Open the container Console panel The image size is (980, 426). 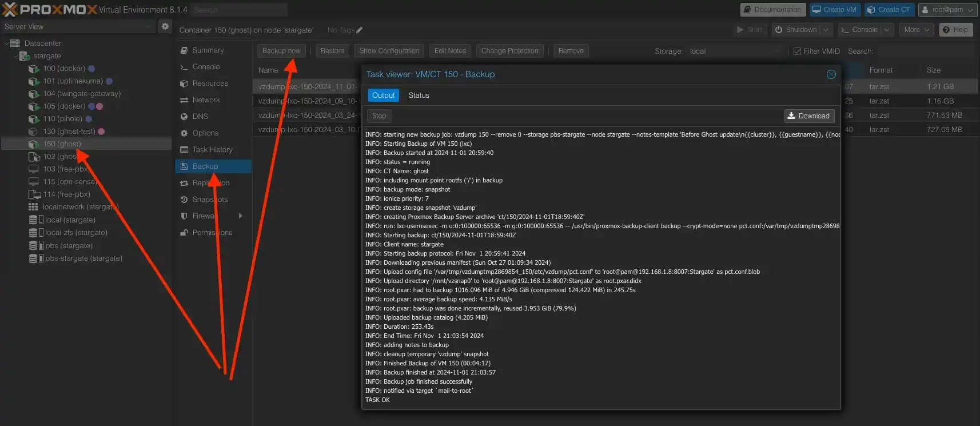click(213, 67)
